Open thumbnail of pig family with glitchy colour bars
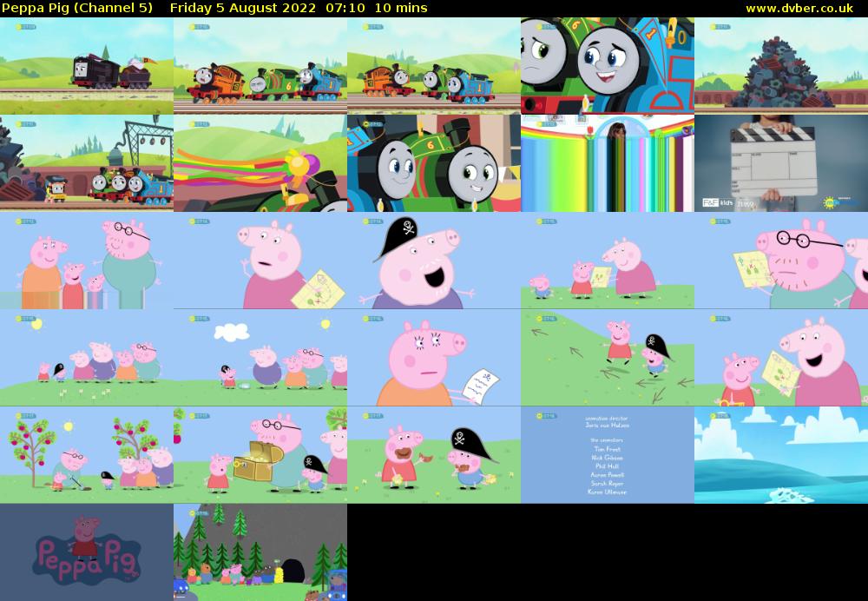Viewport: 868px width, 601px height. click(x=86, y=261)
